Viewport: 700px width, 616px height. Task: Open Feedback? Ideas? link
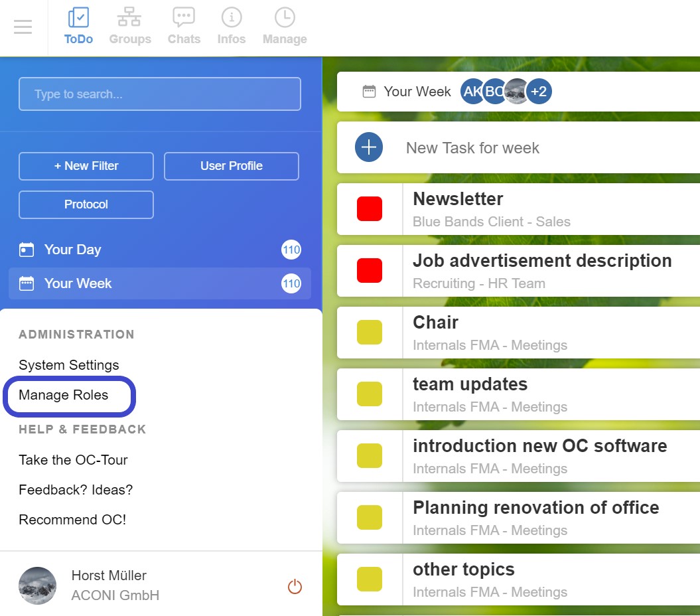click(x=76, y=490)
